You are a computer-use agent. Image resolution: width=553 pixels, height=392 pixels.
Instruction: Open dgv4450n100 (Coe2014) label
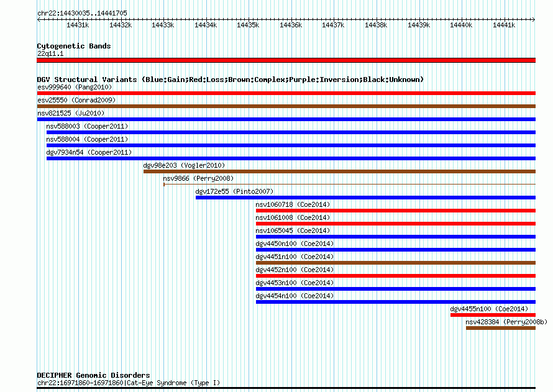[295, 244]
